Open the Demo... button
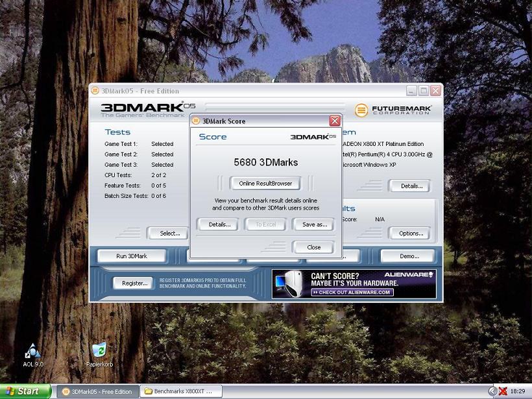 coord(408,256)
